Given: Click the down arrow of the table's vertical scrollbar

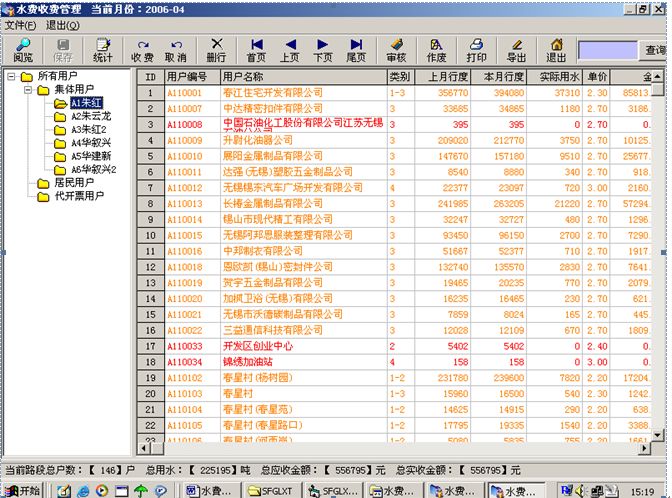Looking at the screenshot, I should click(x=657, y=435).
